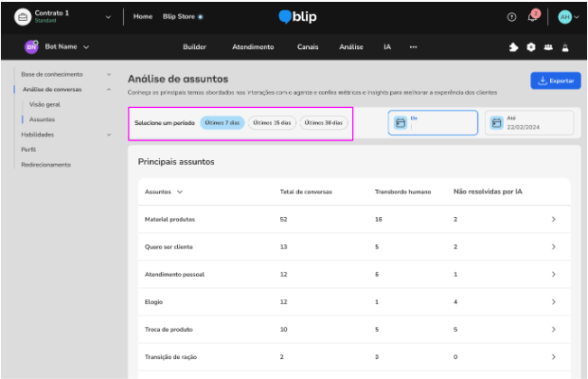Switch to Análise tab

click(351, 47)
